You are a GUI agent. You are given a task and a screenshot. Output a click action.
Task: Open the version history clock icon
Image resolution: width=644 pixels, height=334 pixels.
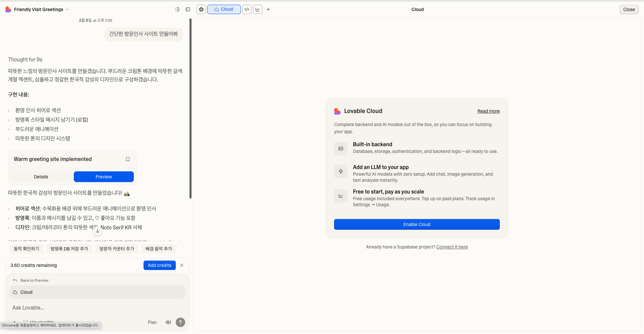click(177, 9)
